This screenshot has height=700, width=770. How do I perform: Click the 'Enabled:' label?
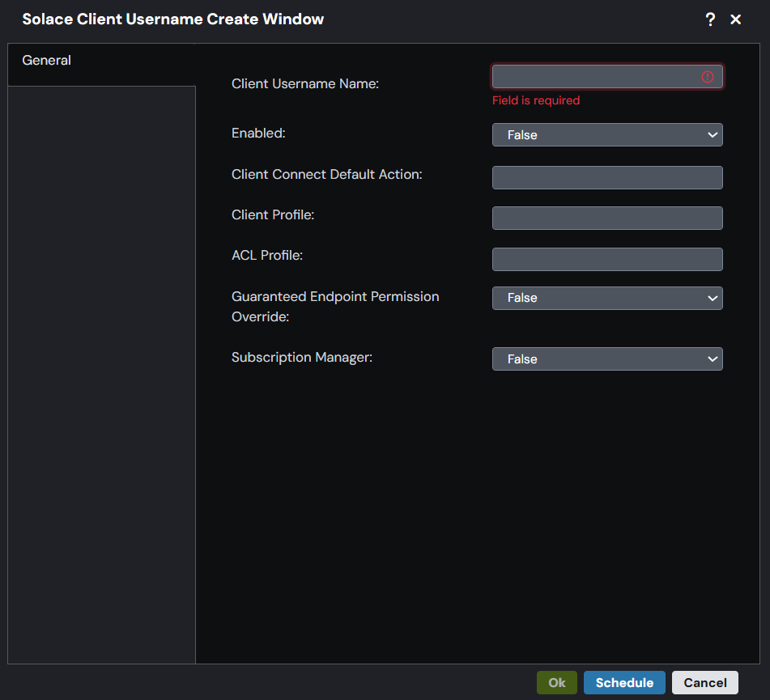(x=258, y=133)
